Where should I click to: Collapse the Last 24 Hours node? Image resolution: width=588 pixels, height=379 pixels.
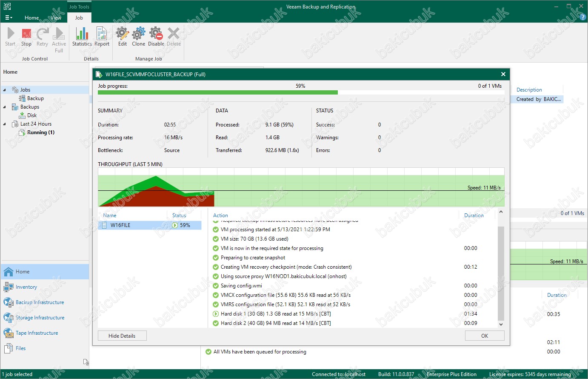coord(5,124)
